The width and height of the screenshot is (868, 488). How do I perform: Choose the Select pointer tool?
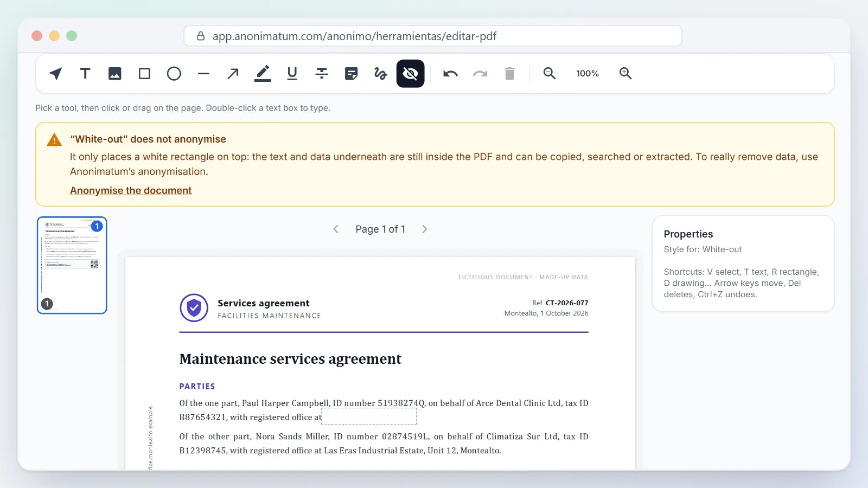point(55,74)
